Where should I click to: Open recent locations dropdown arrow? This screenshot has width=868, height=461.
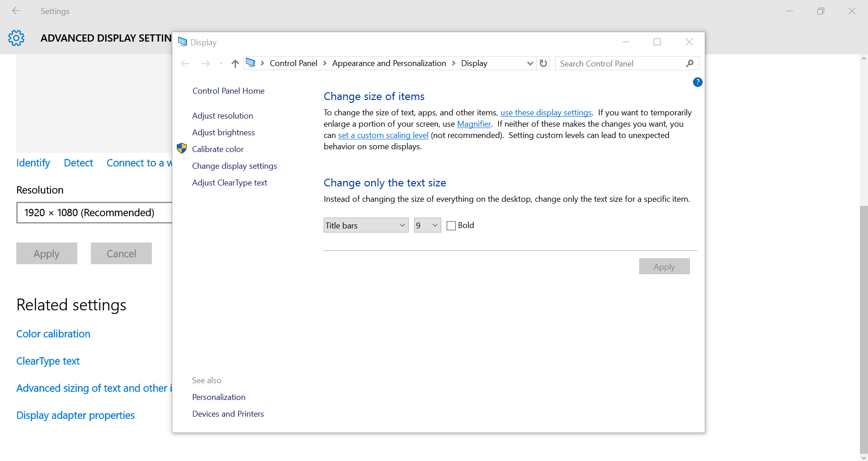click(221, 64)
